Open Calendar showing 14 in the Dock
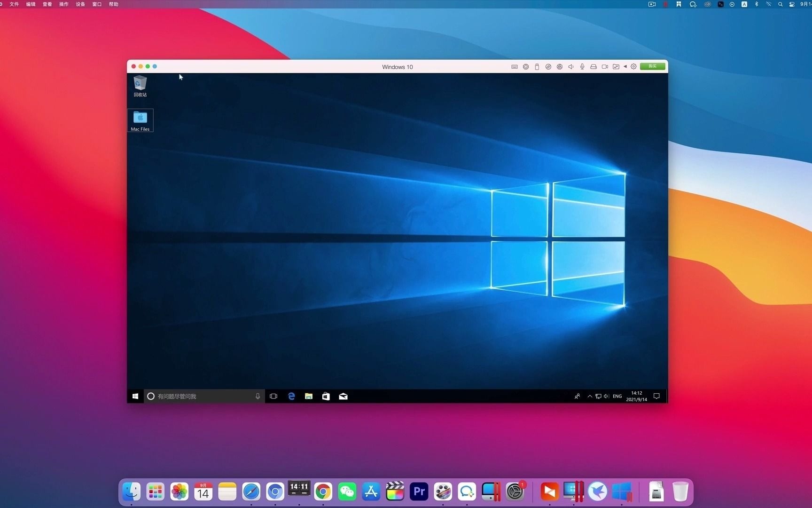 coord(203,492)
